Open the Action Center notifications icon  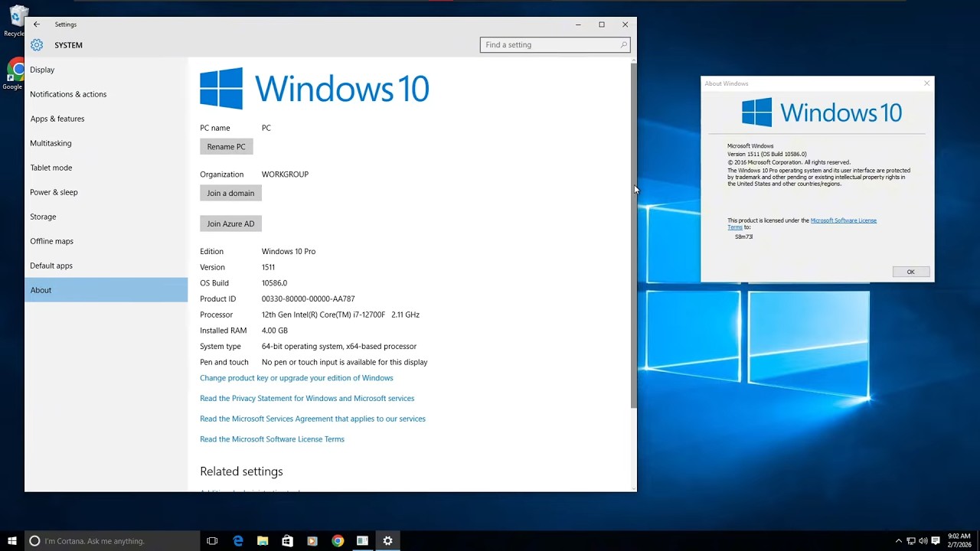tap(935, 541)
